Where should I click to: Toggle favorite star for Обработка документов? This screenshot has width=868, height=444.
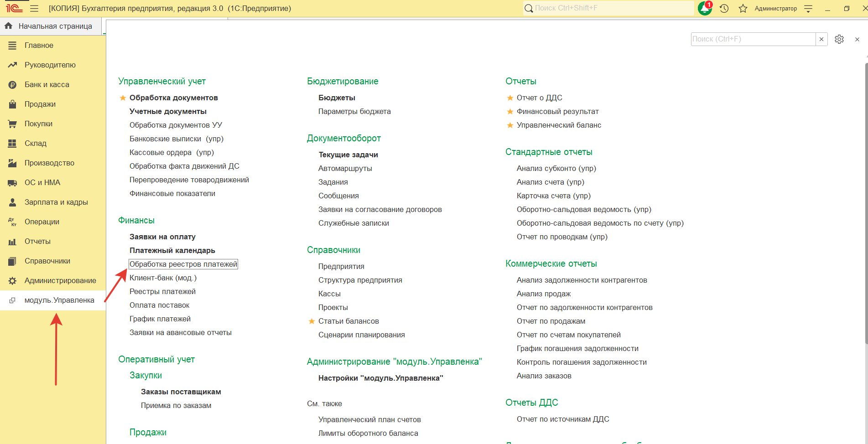(123, 98)
